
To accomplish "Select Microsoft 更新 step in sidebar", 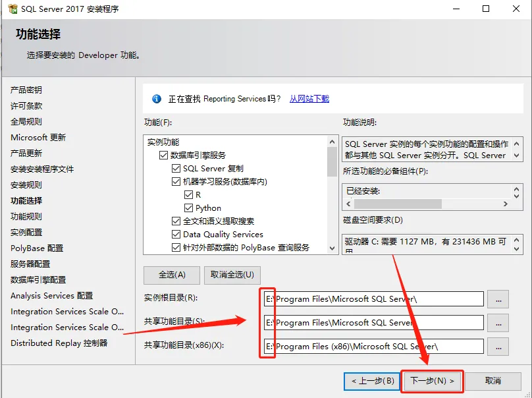I will [x=38, y=138].
